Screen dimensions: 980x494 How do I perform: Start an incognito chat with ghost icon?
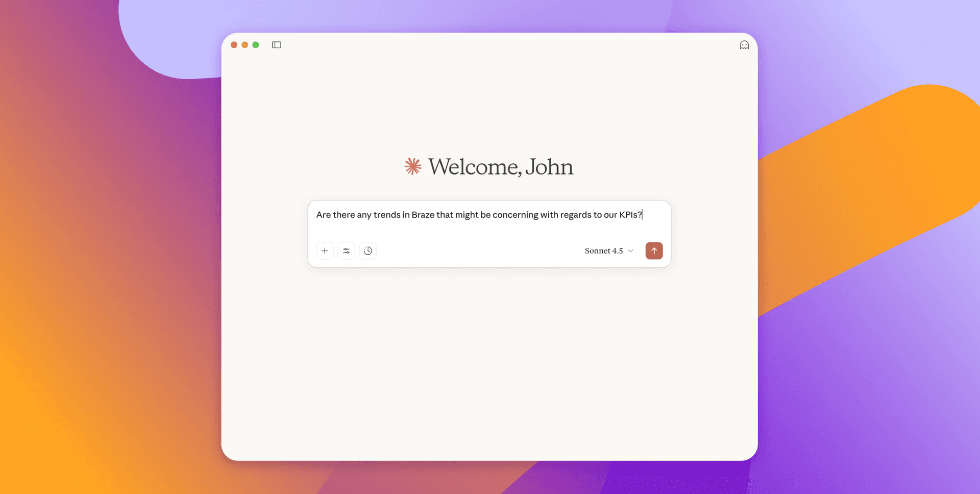(744, 44)
